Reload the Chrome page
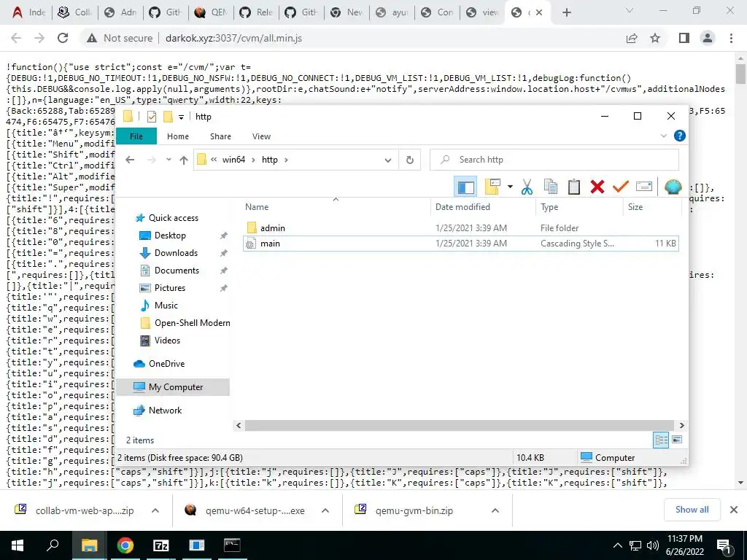Image resolution: width=747 pixels, height=560 pixels. coord(63,38)
